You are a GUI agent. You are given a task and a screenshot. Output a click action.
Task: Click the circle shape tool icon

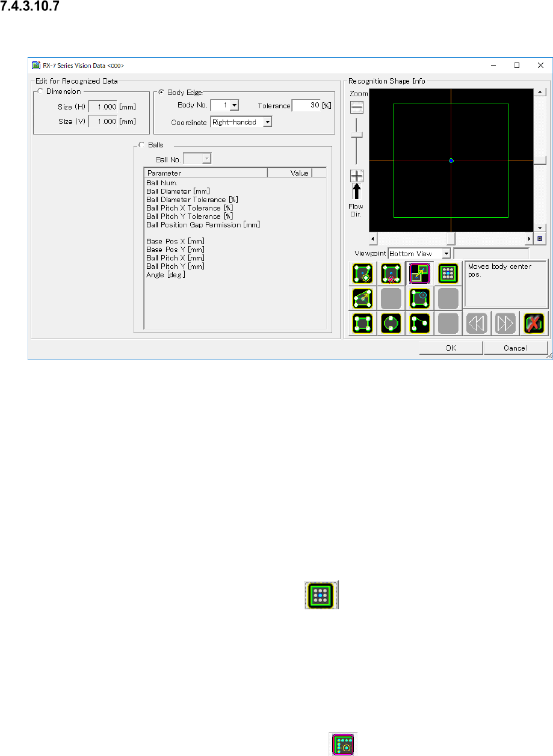click(391, 323)
